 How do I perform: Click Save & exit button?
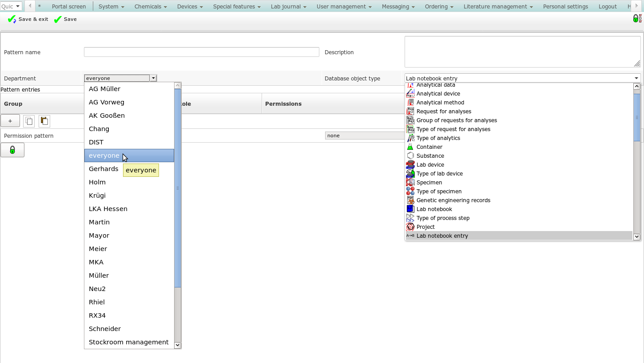28,19
